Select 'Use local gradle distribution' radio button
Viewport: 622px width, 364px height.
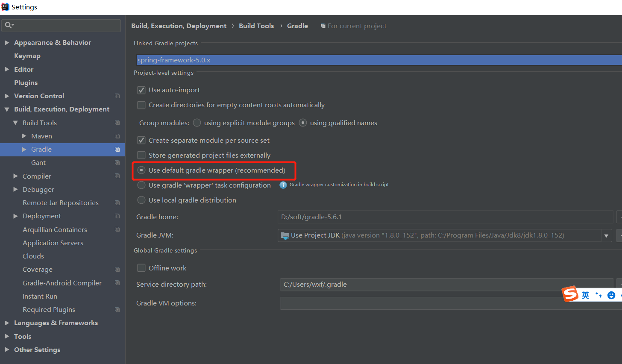coord(141,200)
